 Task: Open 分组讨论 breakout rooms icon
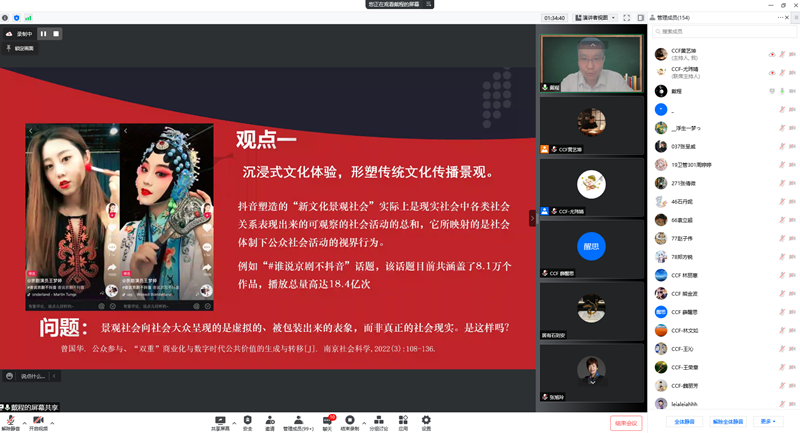coord(379,422)
